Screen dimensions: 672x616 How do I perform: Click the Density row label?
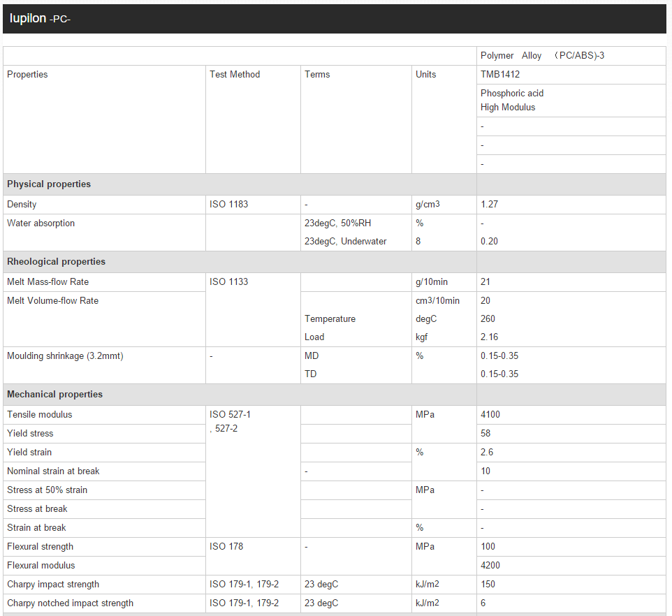(22, 205)
